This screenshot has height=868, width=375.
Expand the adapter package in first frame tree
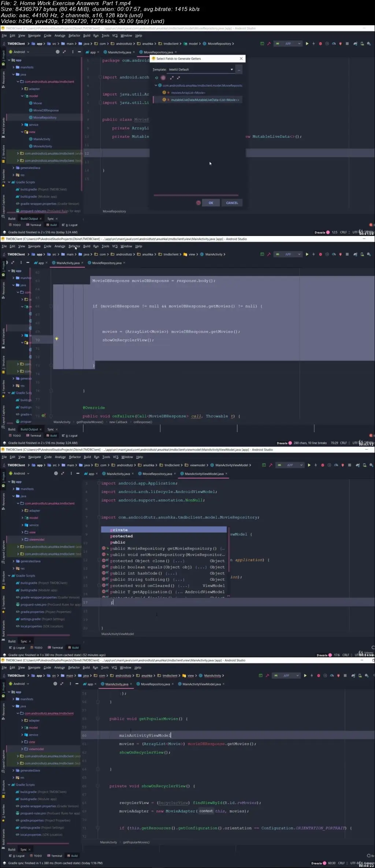(x=22, y=89)
